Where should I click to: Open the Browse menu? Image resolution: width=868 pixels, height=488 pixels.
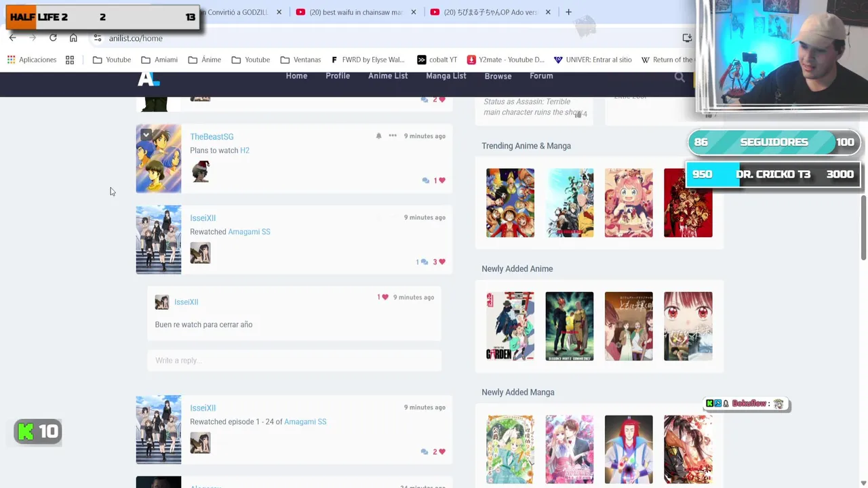tap(498, 76)
